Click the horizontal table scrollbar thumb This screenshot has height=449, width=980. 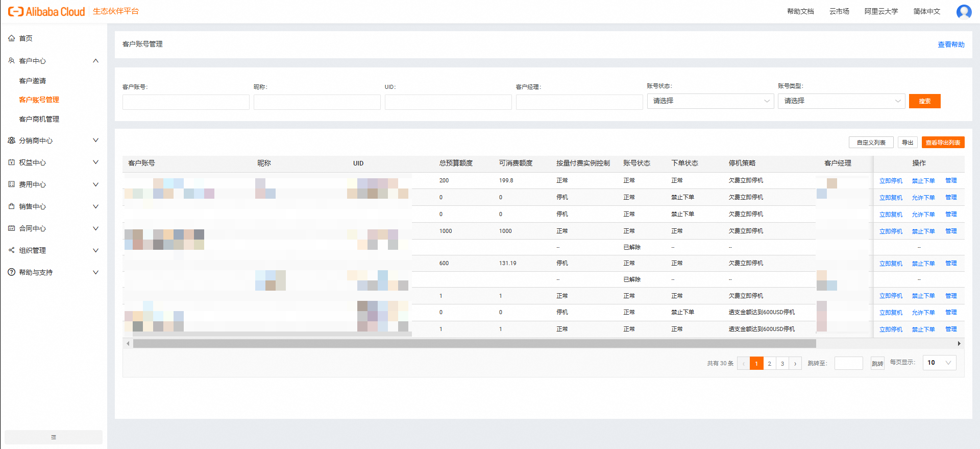coord(474,344)
